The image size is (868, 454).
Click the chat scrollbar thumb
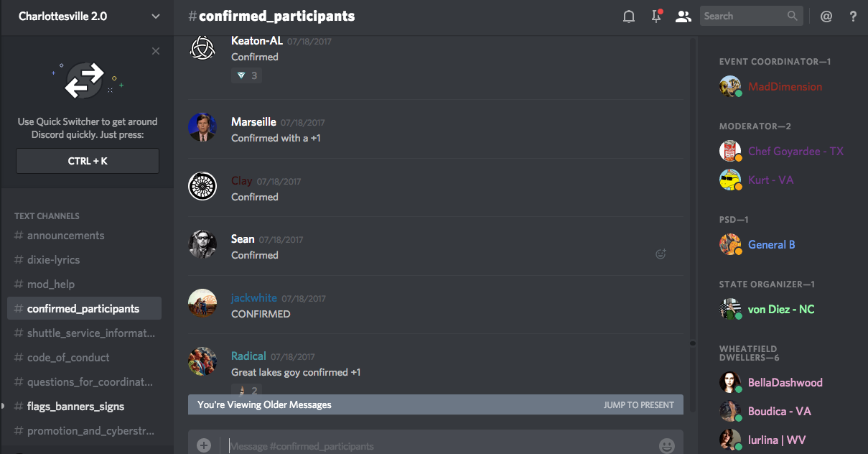693,343
